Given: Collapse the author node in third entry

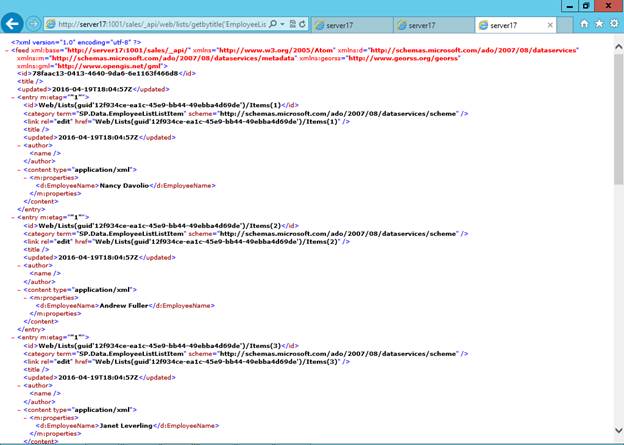Looking at the screenshot, I should (19, 386).
